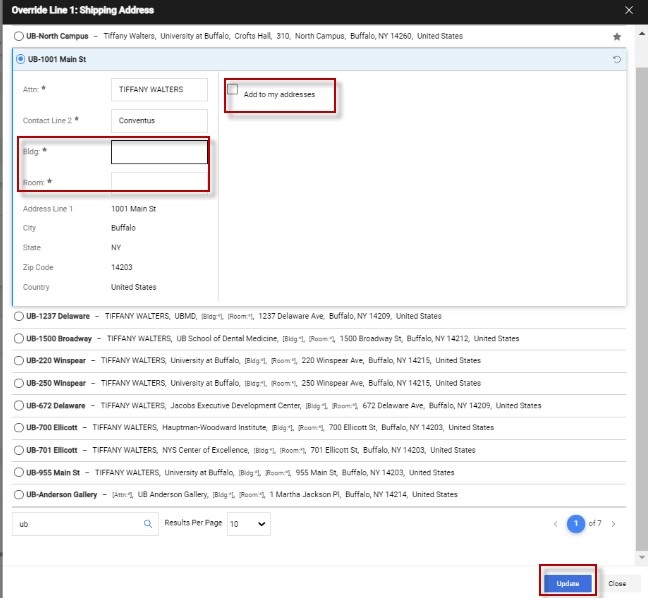648x598 pixels.
Task: Click into the Bldg input field
Action: pyautogui.click(x=159, y=152)
